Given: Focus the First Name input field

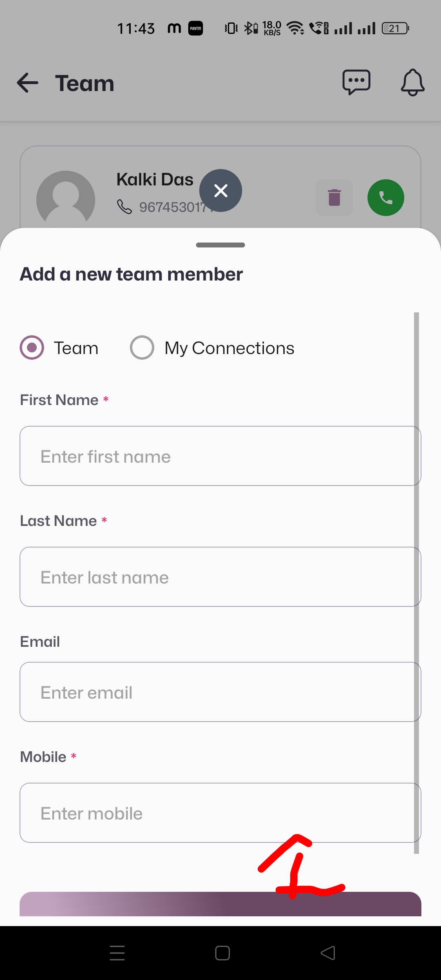Looking at the screenshot, I should 220,456.
